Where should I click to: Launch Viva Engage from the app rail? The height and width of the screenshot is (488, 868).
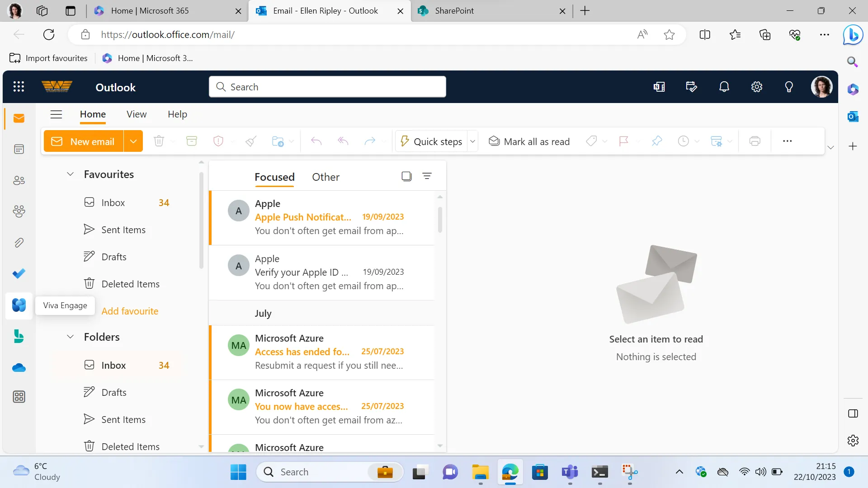19,305
